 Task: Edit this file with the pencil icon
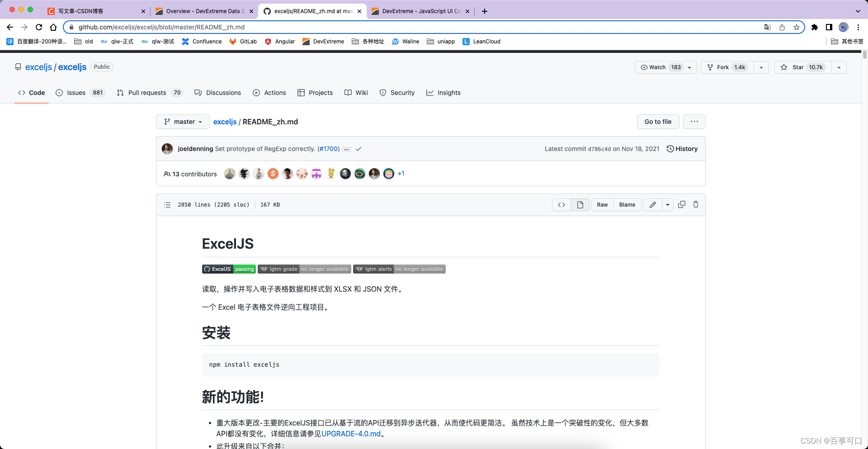653,205
